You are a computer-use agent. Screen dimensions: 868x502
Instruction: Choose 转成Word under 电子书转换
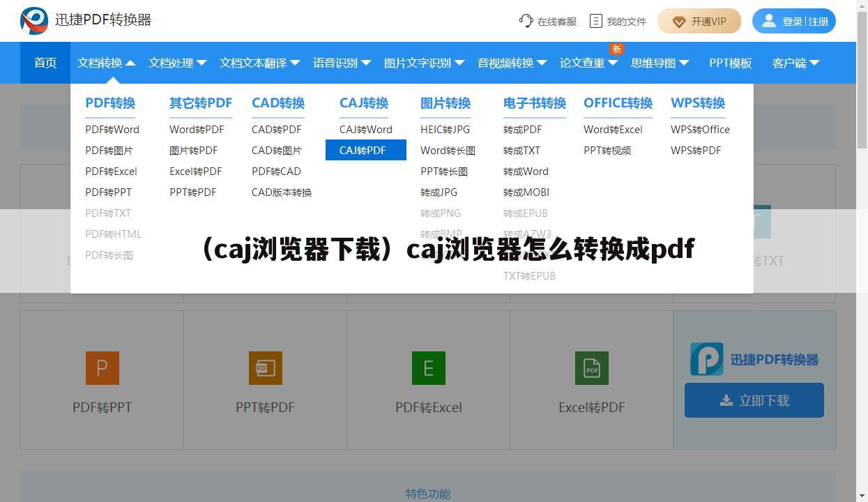pyautogui.click(x=526, y=171)
